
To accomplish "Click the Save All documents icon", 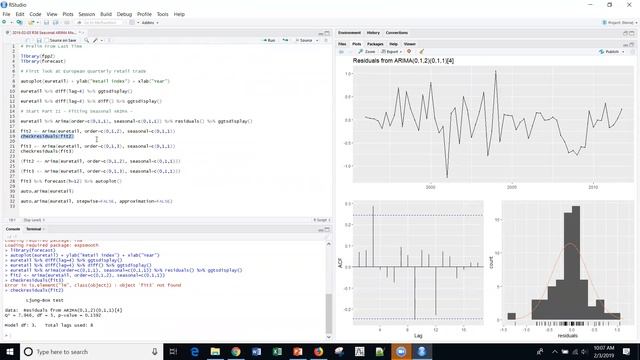I will [56, 22].
